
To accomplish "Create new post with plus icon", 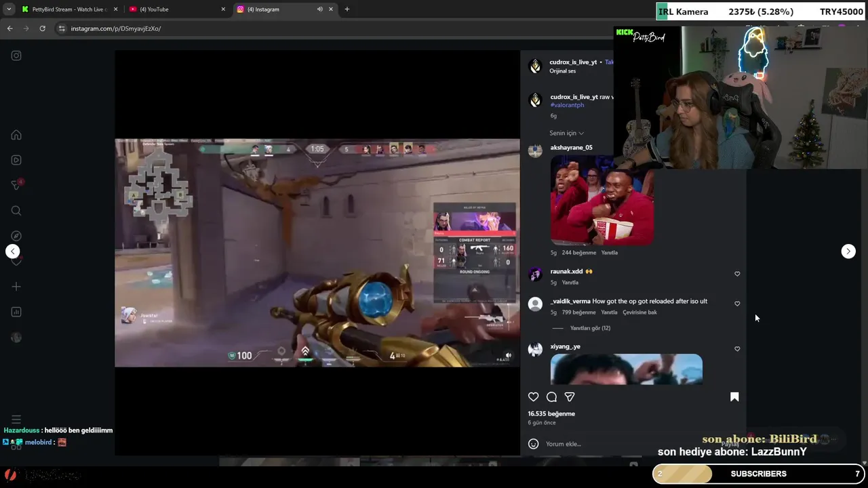I will [x=16, y=287].
